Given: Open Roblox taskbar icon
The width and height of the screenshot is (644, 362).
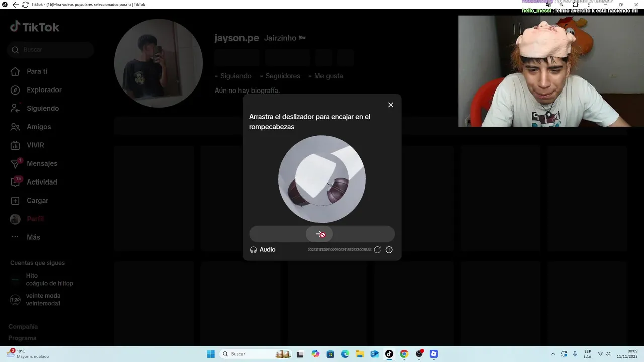Looking at the screenshot, I should (x=434, y=354).
